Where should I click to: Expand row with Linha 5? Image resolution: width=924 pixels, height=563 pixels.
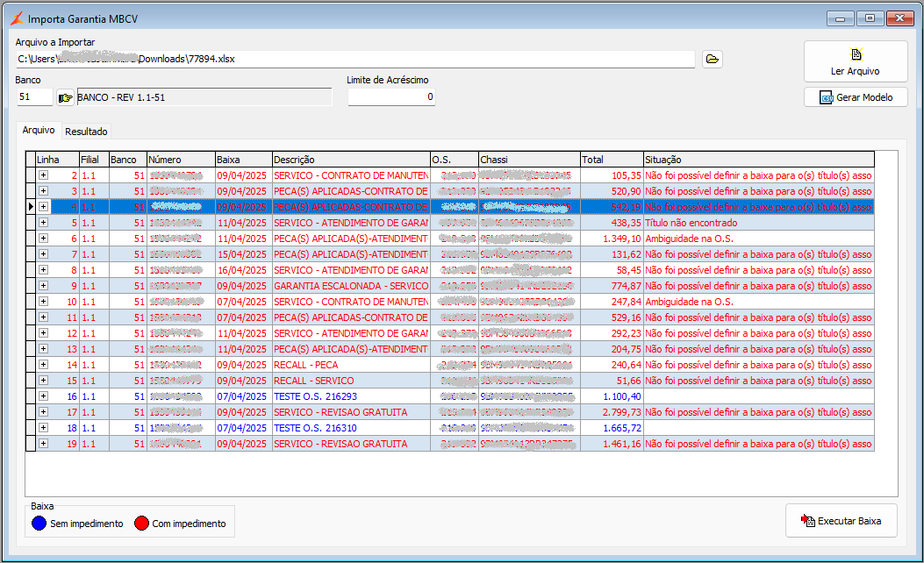click(44, 223)
